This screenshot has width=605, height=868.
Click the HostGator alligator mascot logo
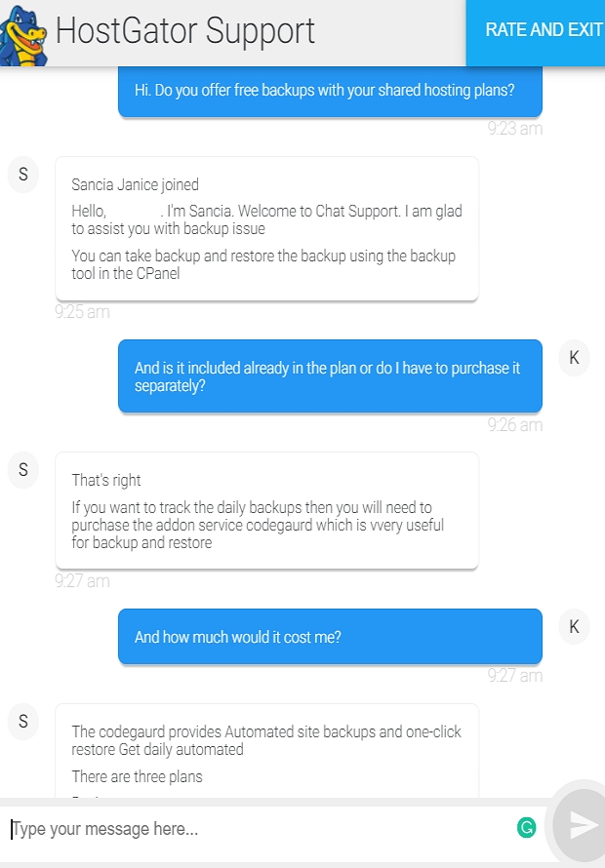[23, 35]
